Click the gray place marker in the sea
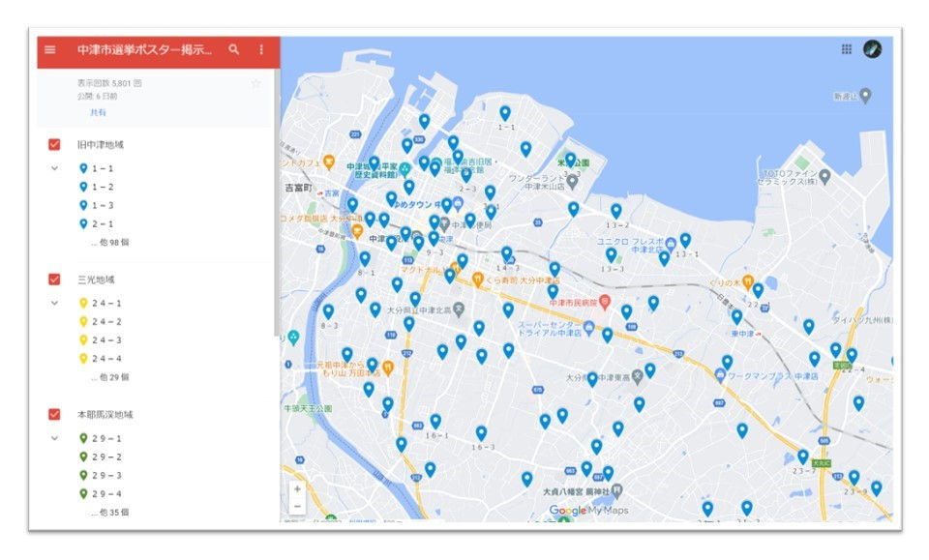 click(x=865, y=96)
